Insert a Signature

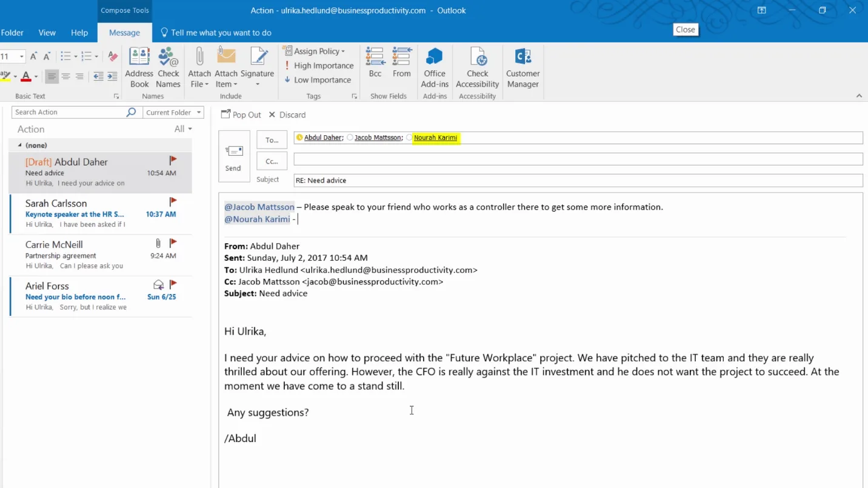258,67
